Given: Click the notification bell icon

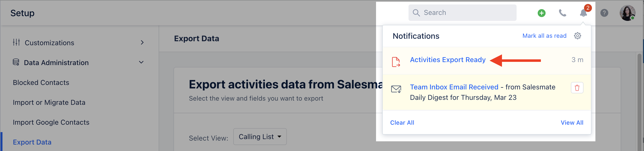Looking at the screenshot, I should [583, 13].
